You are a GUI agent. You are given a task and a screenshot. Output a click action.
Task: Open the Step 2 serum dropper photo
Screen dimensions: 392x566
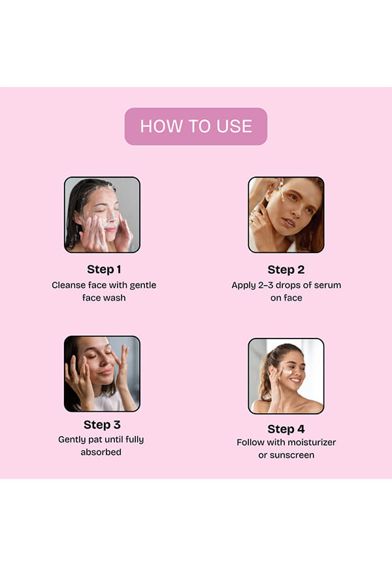[286, 215]
